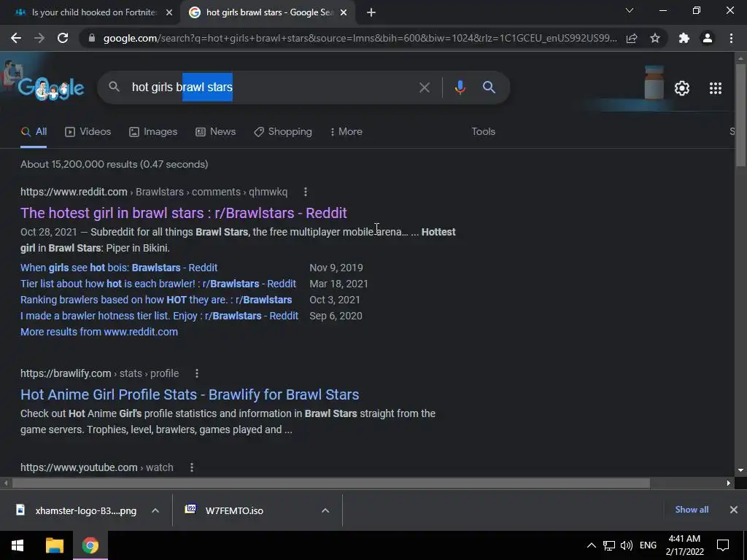Open the W7FEMTO.iso download

(224, 510)
